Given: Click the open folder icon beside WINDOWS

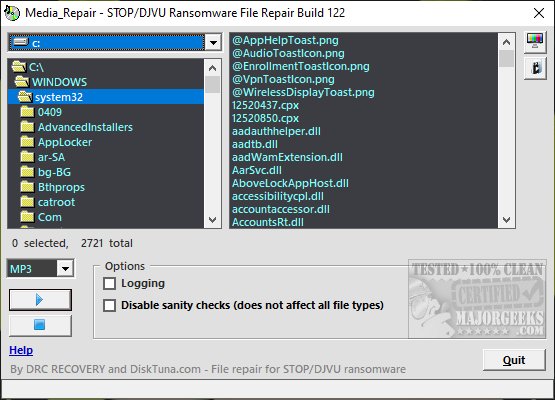Looking at the screenshot, I should [22, 81].
